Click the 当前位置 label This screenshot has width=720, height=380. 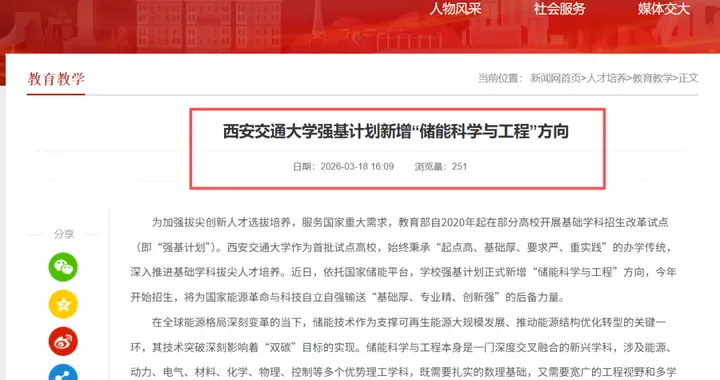click(500, 78)
